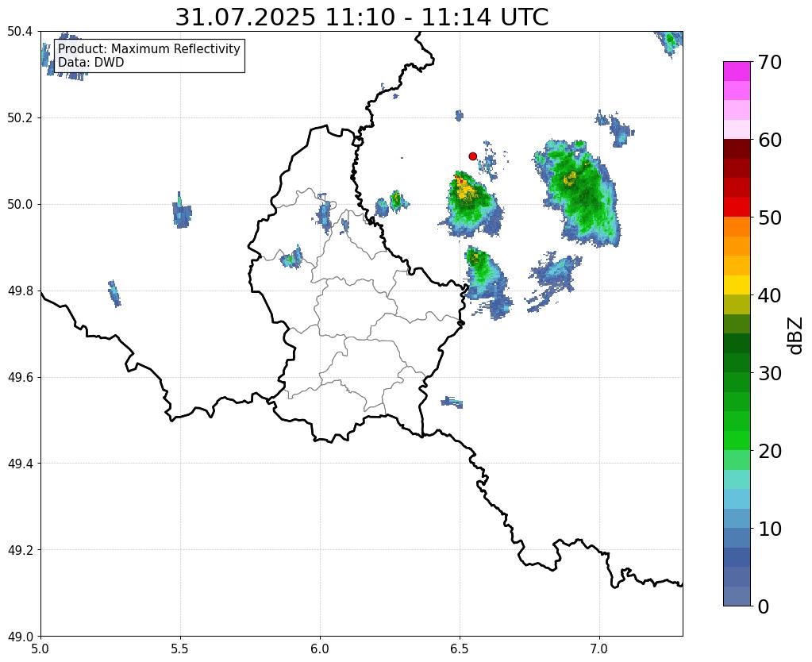Click the colorbar tick label 20
The image size is (812, 662).
(770, 451)
